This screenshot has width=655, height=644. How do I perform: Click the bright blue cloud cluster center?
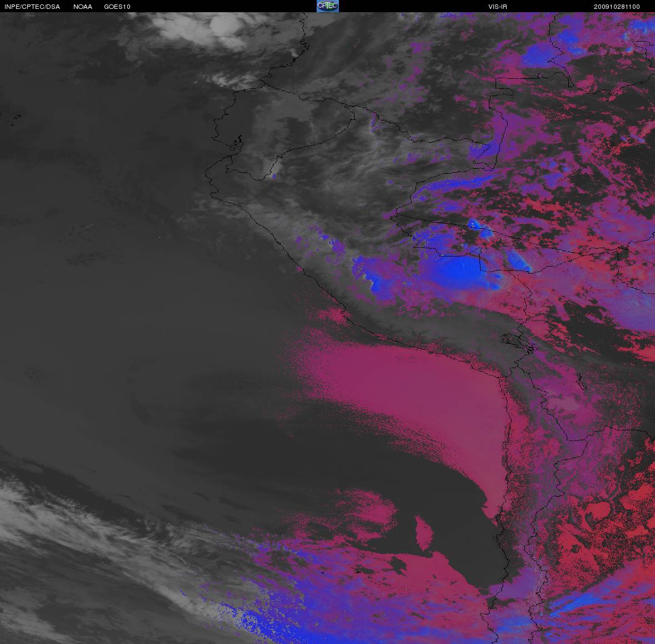pos(458,270)
